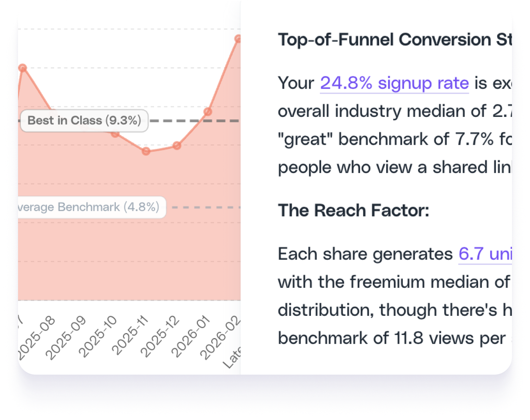Image resolution: width=530 pixels, height=420 pixels.
Task: Open the 6.7 unique views link
Action: [485, 254]
